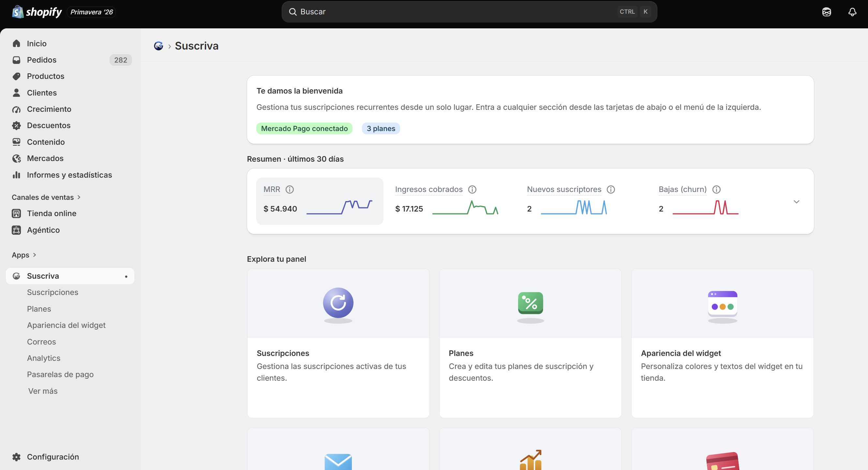Click the $ 17.125 income value

409,209
